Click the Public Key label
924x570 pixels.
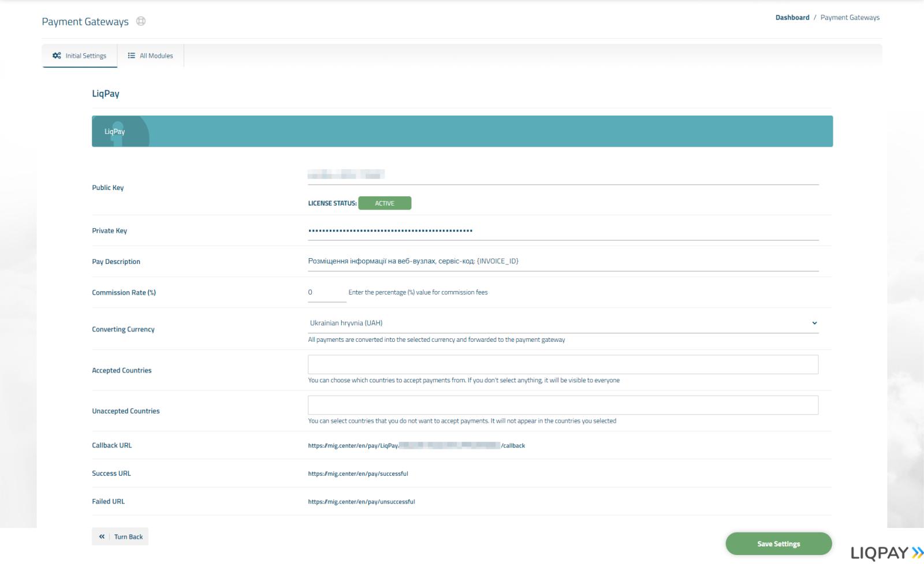click(107, 188)
